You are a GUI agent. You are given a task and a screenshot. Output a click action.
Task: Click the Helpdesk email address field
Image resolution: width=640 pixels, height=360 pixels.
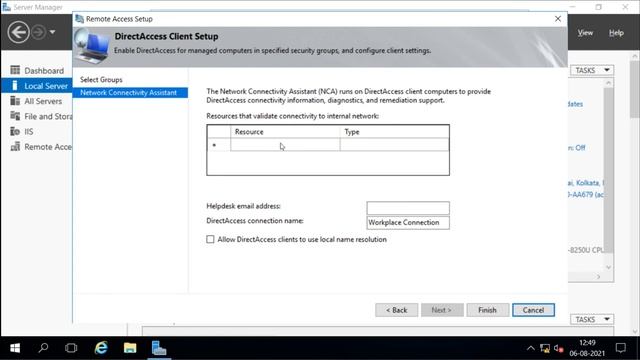[408, 208]
